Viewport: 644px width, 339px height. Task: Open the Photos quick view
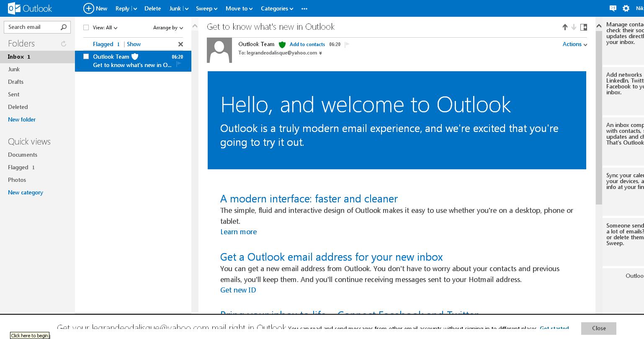coord(17,180)
